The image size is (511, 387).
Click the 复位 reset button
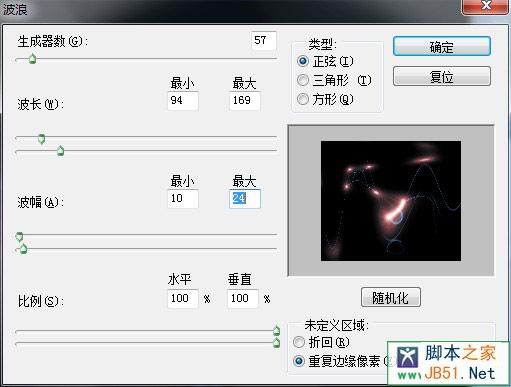pyautogui.click(x=442, y=76)
